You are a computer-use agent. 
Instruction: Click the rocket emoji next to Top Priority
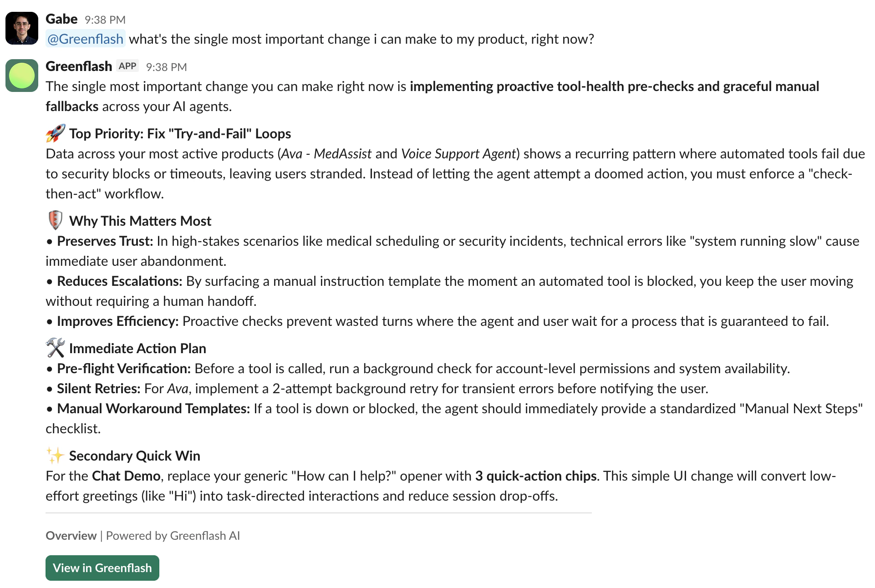click(x=55, y=133)
